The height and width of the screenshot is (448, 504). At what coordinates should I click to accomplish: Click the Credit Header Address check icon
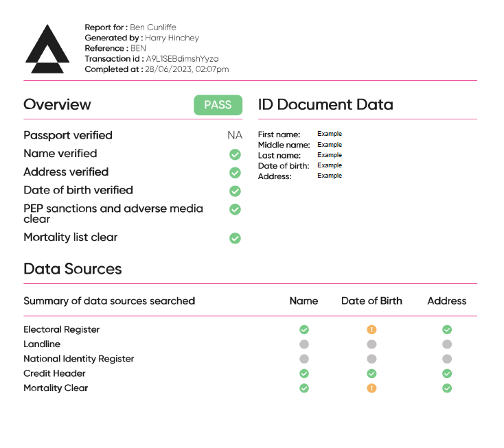click(x=447, y=373)
